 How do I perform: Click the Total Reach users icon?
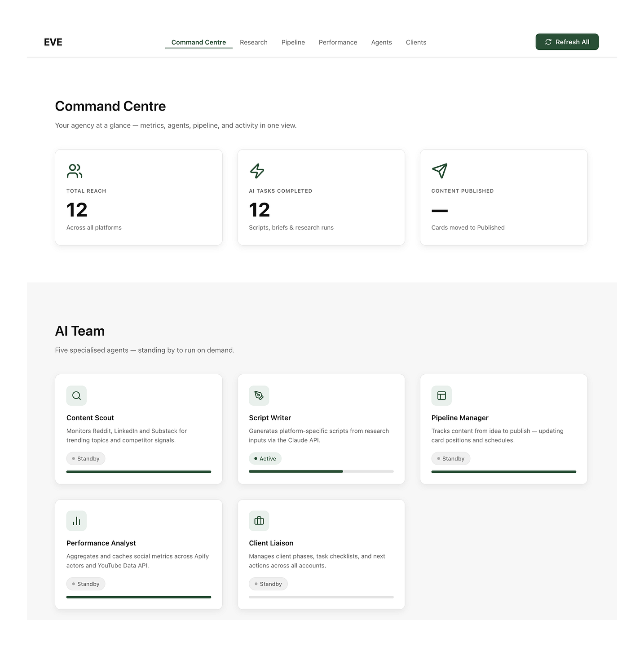click(75, 171)
